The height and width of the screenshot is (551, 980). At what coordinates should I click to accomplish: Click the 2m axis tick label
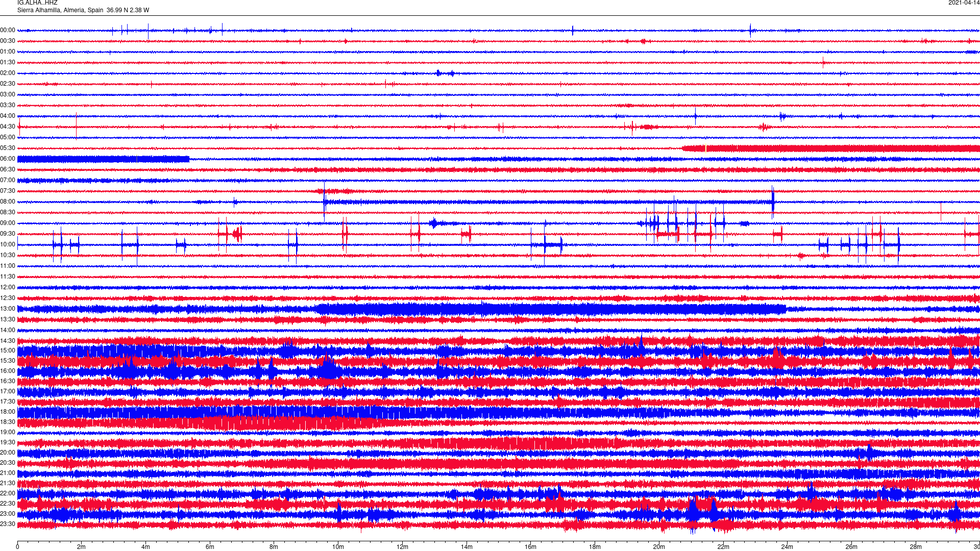tap(81, 547)
